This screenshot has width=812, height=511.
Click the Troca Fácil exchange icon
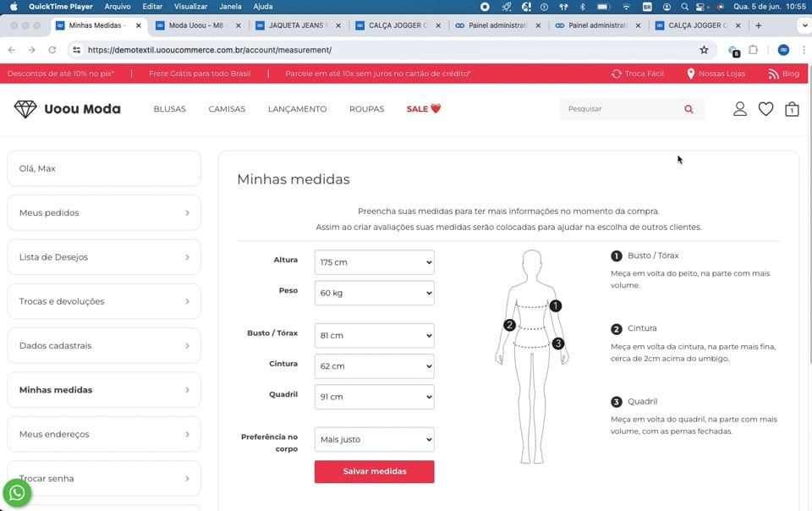click(618, 74)
